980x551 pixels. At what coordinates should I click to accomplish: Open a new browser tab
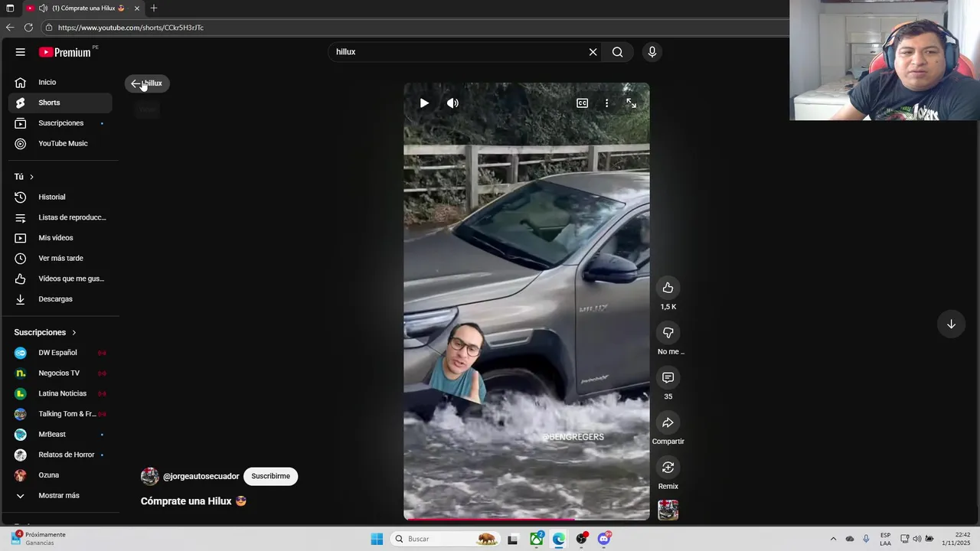coord(154,8)
